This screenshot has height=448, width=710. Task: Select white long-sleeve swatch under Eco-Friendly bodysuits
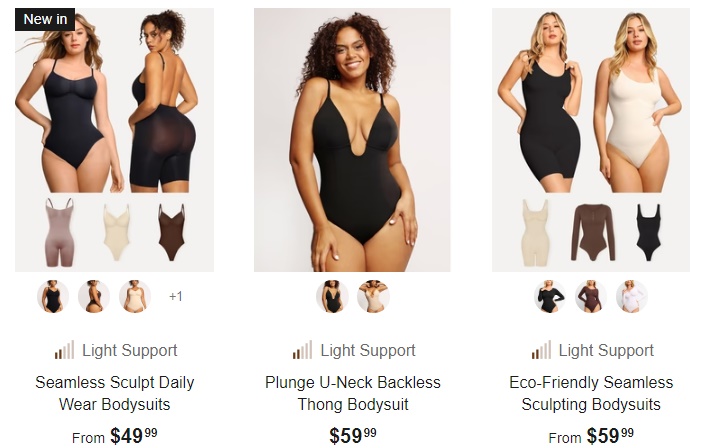632,296
